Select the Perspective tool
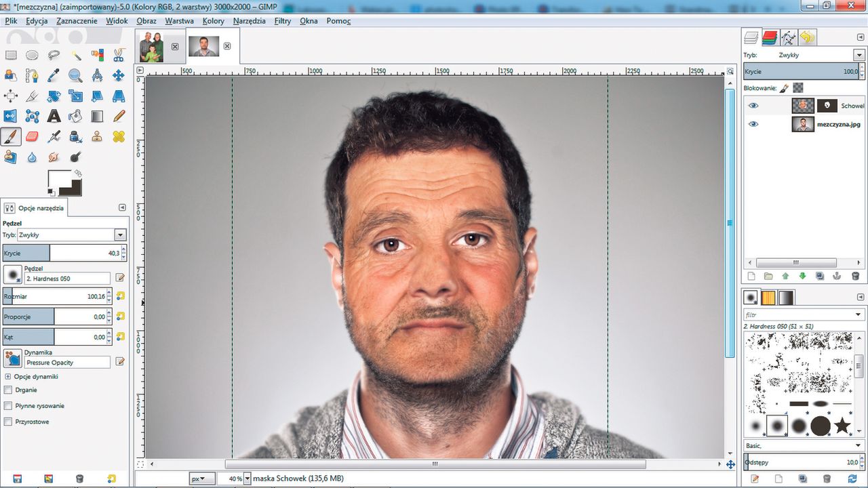868x488 pixels. [x=119, y=96]
